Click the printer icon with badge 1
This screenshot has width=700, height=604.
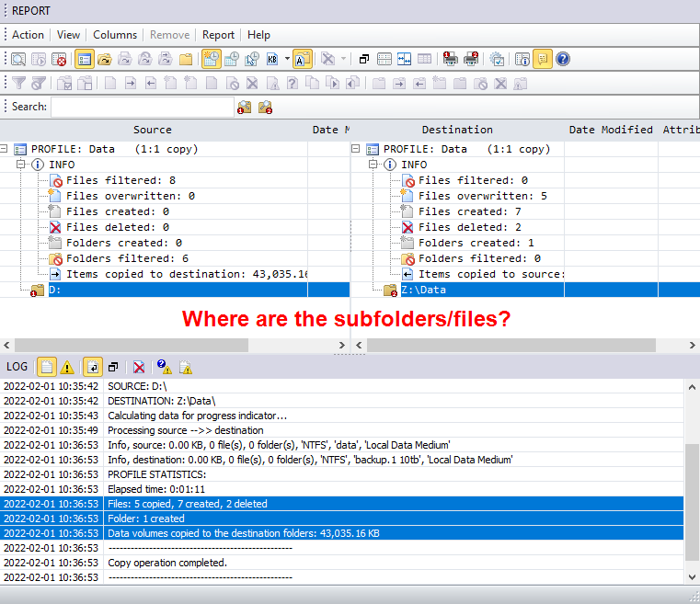[x=451, y=59]
